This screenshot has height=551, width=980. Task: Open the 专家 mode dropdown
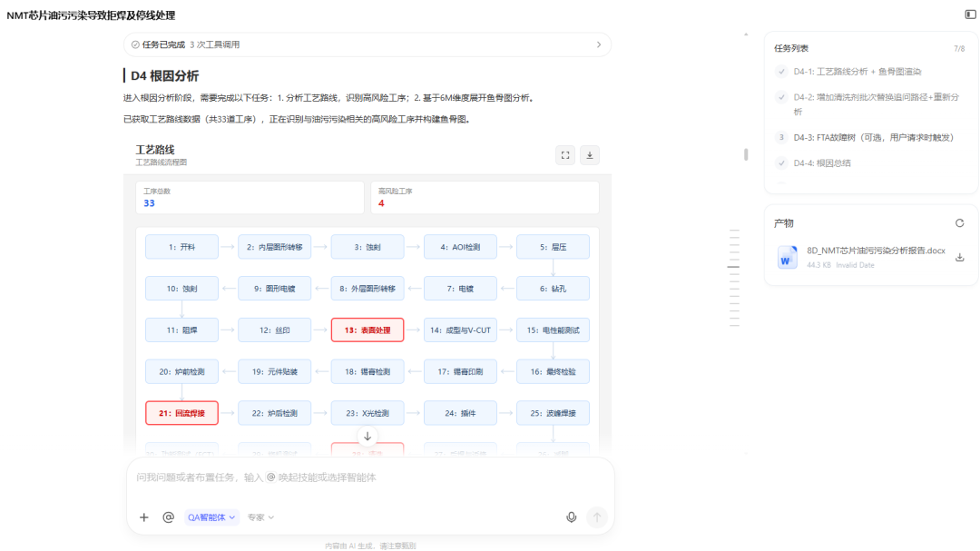coord(260,517)
